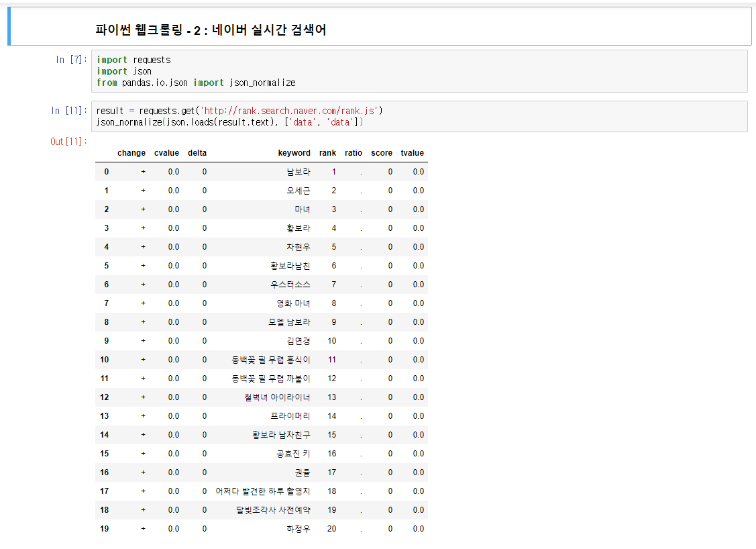
Task: Click the keyword cell '달빛조각사 사전예약'
Action: 273,510
